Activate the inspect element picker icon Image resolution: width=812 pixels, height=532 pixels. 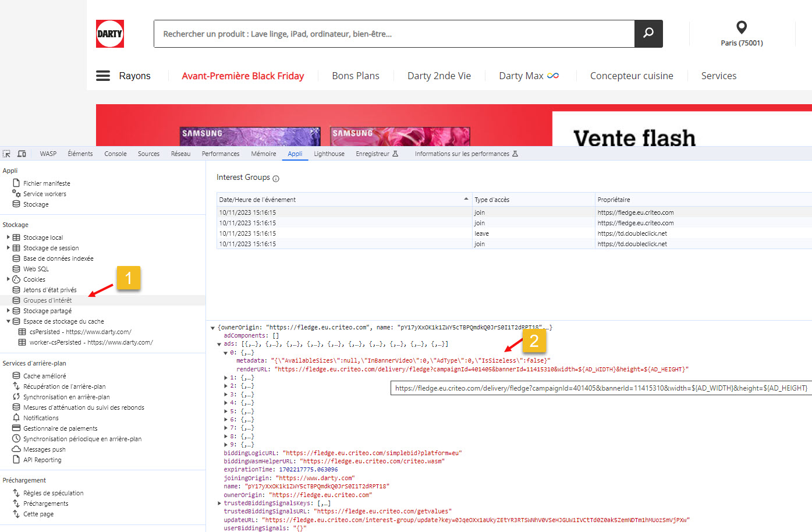6,154
